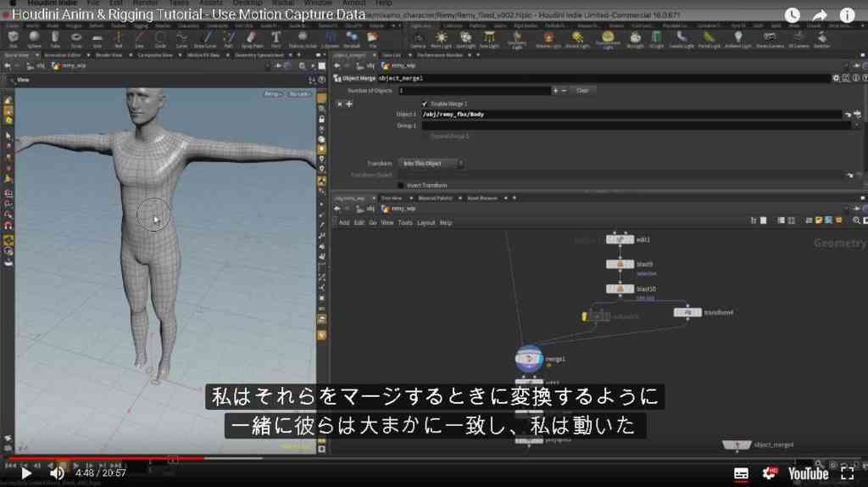This screenshot has width=868, height=487.
Task: Switch to the Material Palette tab
Action: 435,198
